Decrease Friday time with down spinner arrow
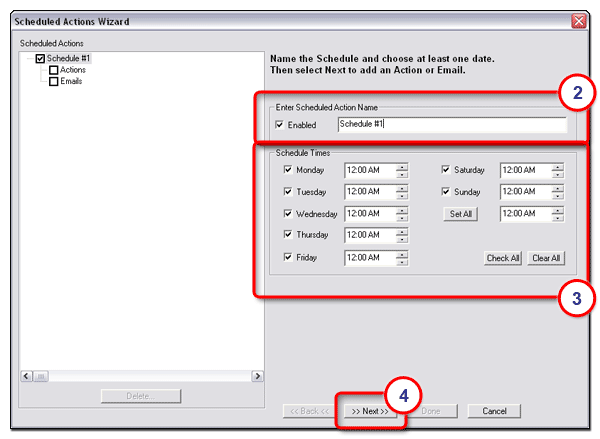Screen dimensions: 600x439 pos(402,261)
